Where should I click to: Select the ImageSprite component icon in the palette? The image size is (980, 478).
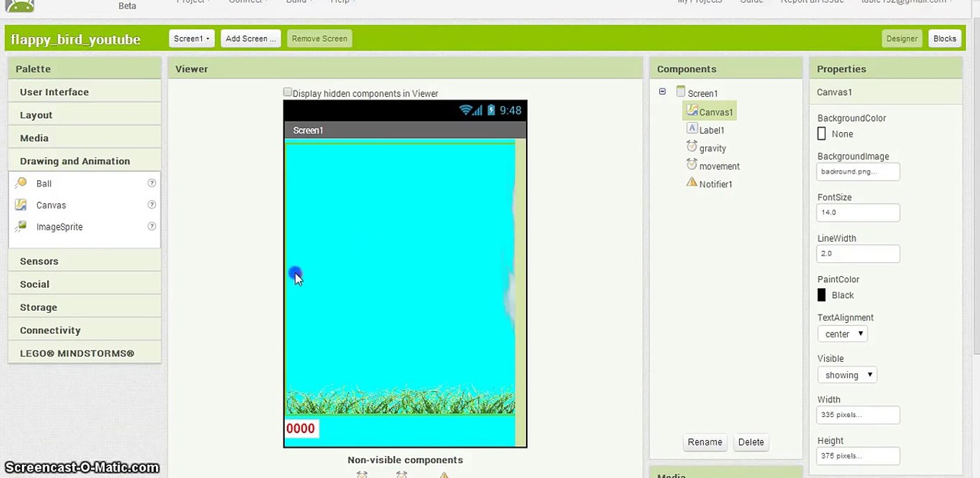pos(21,226)
